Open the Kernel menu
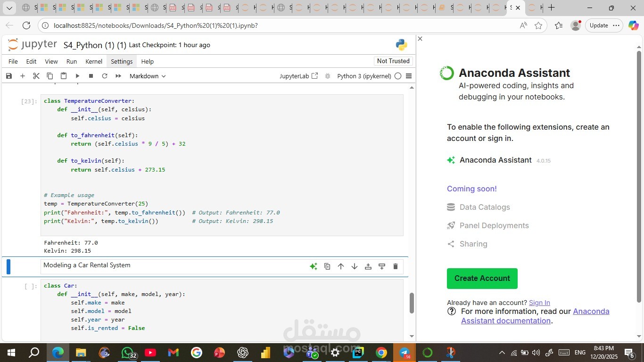Viewport: 644px width, 362px height. pos(93,61)
